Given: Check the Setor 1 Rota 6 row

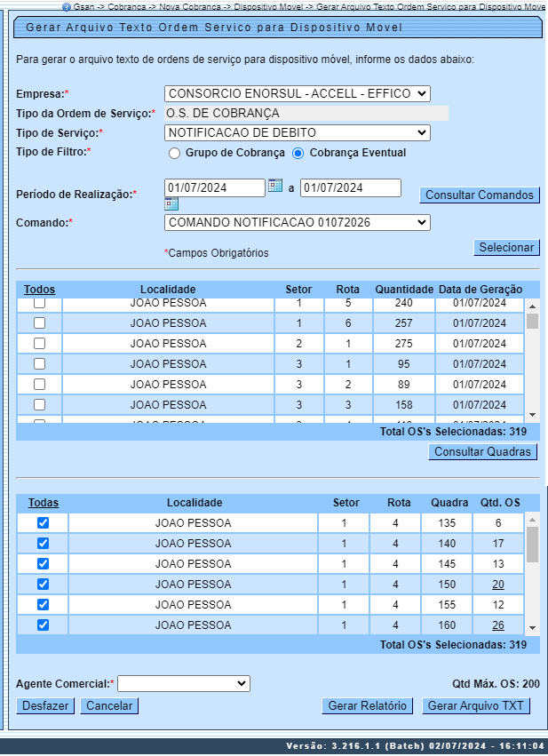Looking at the screenshot, I should (39, 323).
